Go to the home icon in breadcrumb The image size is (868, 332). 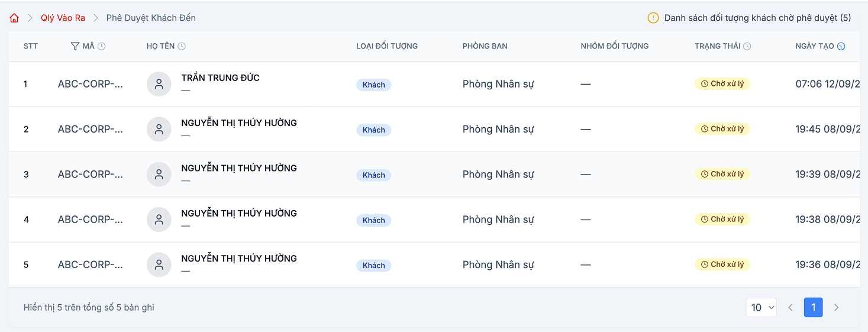14,18
